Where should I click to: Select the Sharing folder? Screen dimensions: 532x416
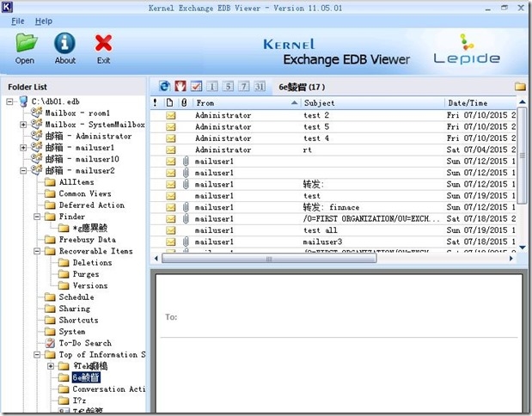tap(74, 309)
